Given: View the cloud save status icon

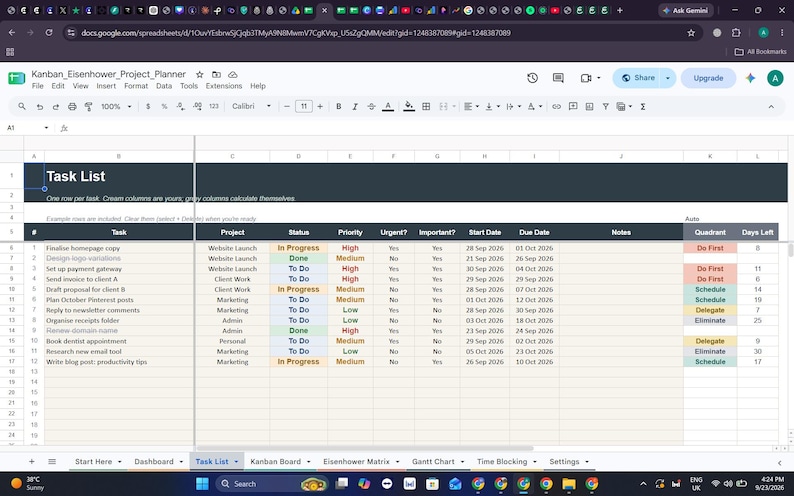Looking at the screenshot, I should 232,74.
